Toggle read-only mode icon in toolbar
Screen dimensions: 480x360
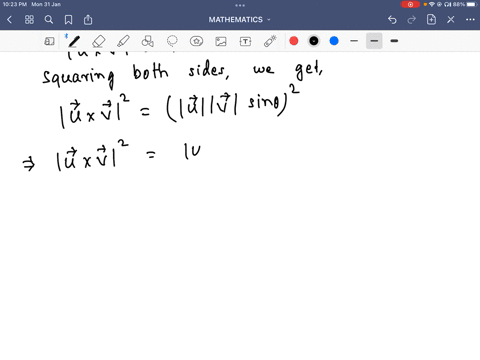(49, 41)
